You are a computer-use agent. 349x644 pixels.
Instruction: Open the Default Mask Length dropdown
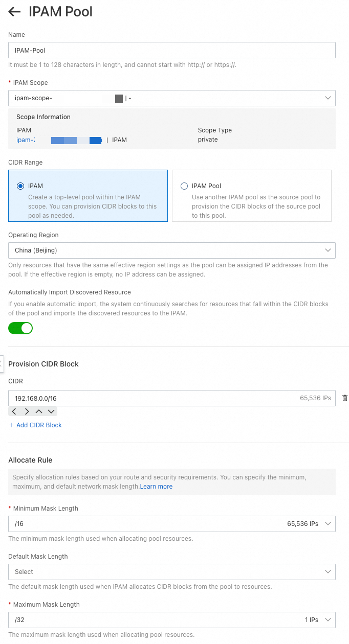[172, 572]
